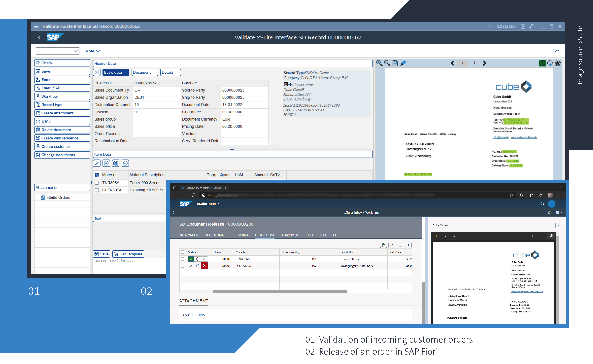This screenshot has height=364, width=593.
Task: Click zoom out icon in document viewer
Action: [x=387, y=63]
